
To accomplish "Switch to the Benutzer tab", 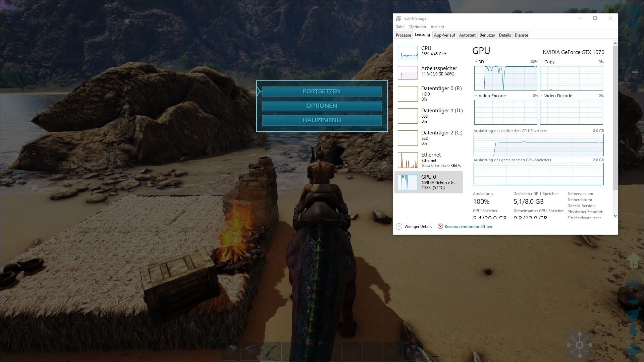I will (x=487, y=35).
